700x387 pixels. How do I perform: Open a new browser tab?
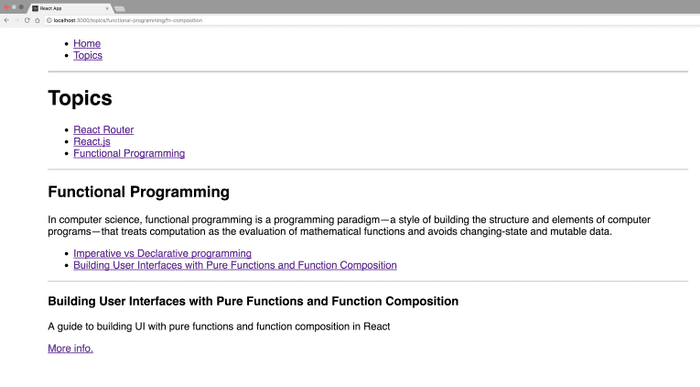pos(119,8)
